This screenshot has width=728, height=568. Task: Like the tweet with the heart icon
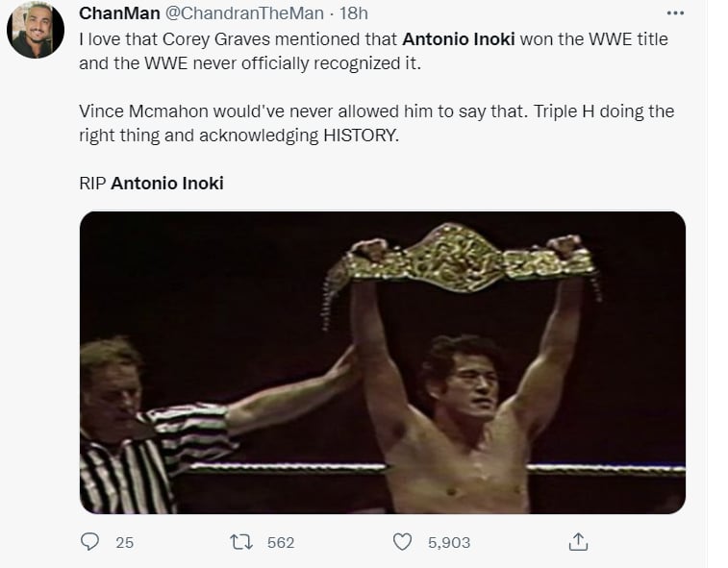(x=402, y=542)
